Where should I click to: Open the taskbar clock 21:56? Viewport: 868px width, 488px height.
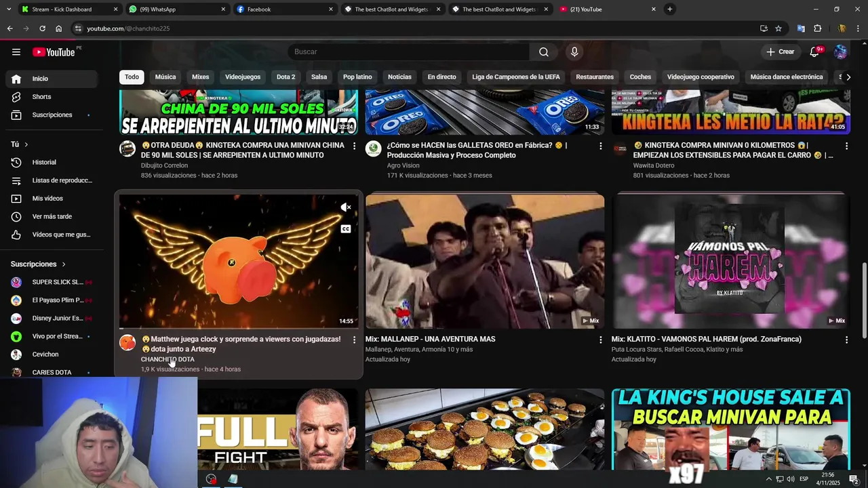[829, 479]
